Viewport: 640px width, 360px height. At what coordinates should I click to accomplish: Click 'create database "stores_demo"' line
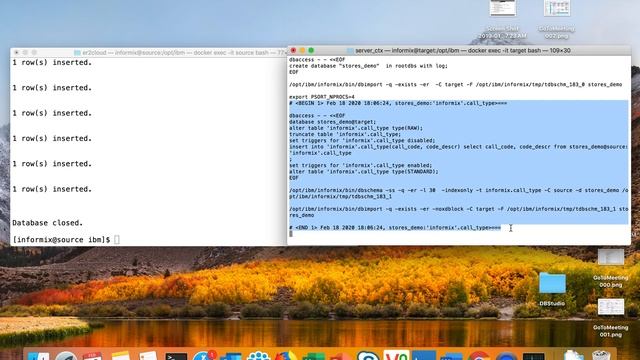368,66
